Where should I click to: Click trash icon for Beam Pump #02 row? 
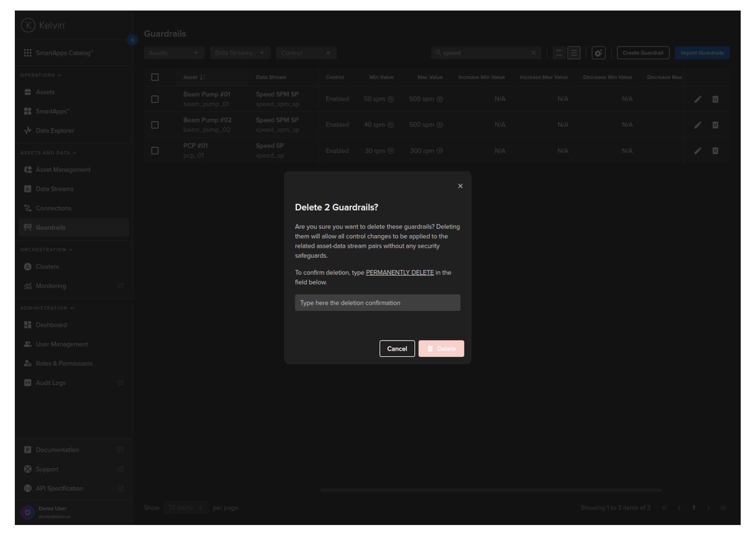pos(715,125)
